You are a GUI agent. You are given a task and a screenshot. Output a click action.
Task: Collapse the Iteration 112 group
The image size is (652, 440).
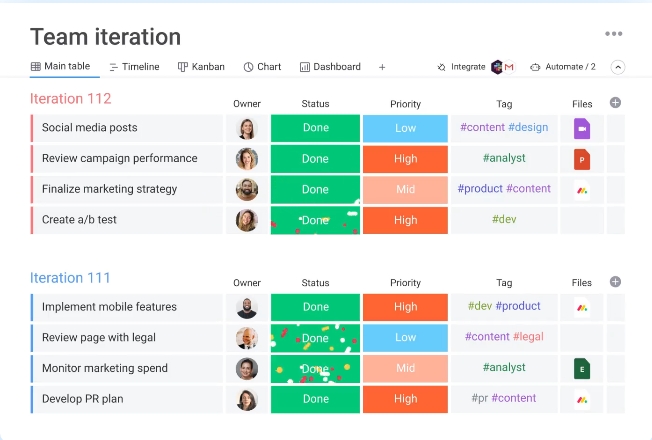coord(70,99)
